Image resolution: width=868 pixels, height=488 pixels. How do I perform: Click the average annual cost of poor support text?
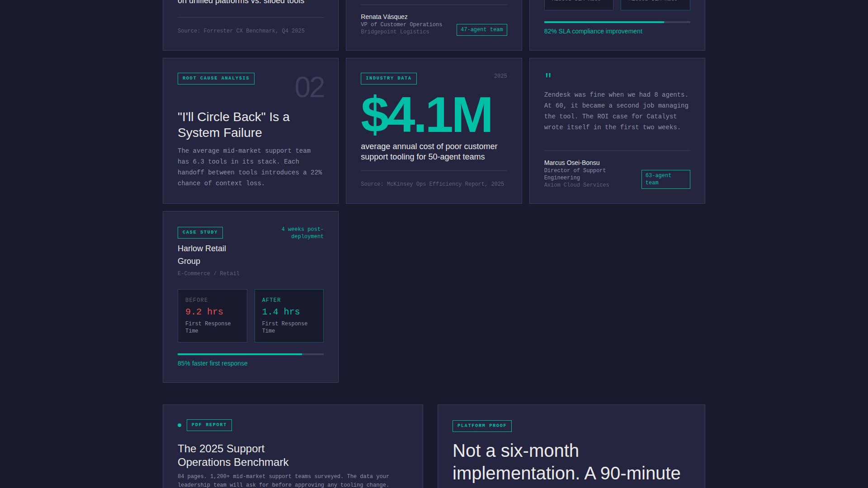point(429,152)
